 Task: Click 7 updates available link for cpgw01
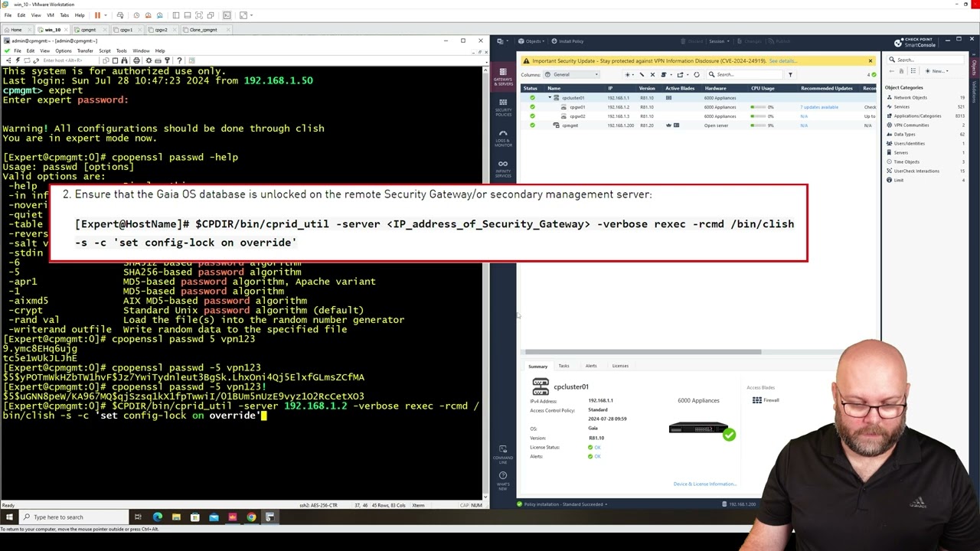tap(819, 107)
